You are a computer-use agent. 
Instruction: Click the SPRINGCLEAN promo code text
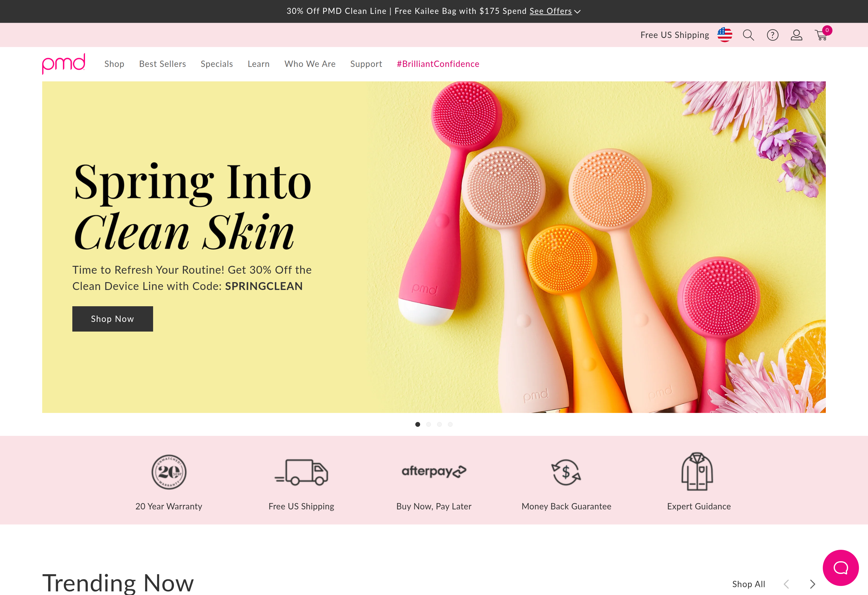[264, 286]
